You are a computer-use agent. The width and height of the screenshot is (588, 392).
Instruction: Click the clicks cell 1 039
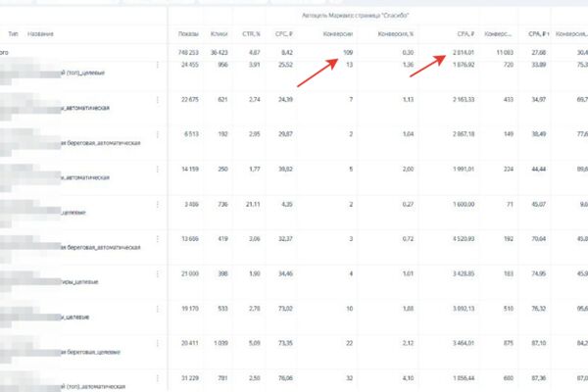pos(220,343)
